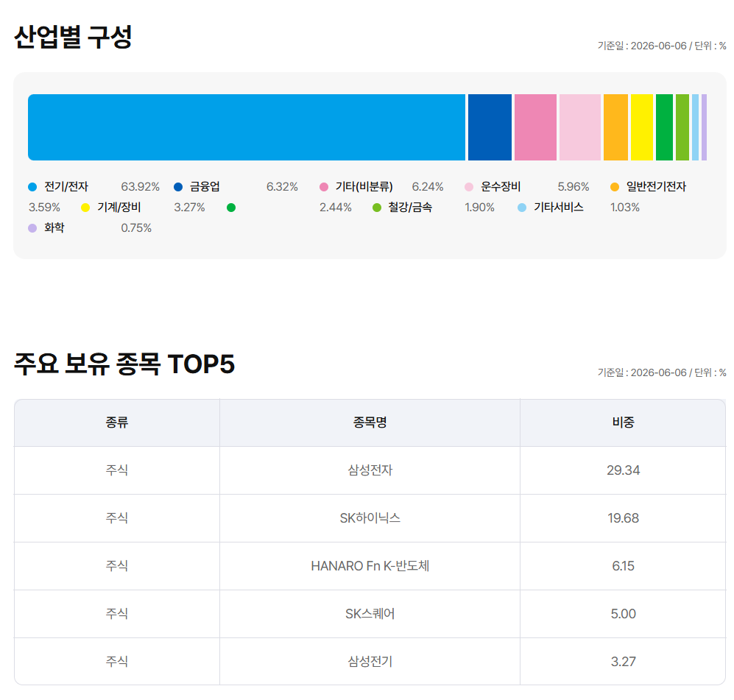Select the 63.92% legend value
The width and height of the screenshot is (734, 700).
[140, 187]
